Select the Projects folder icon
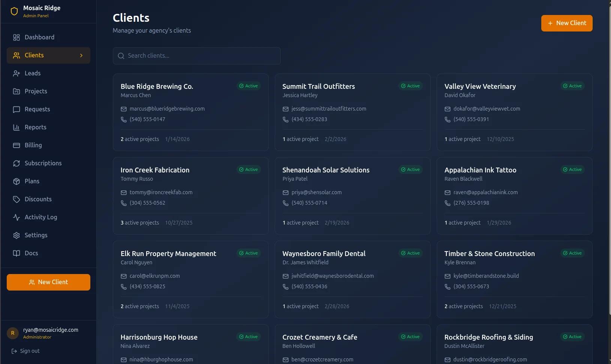 coord(16,91)
